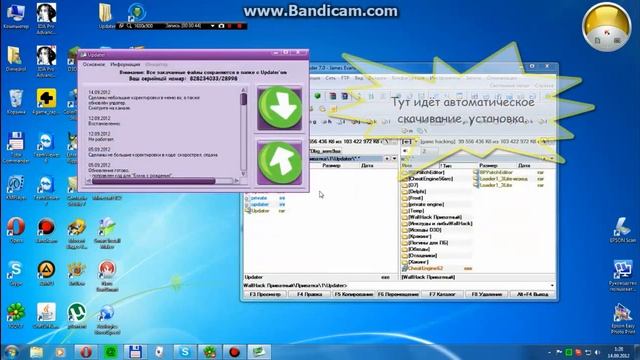Click the Updater folder icon on the desktop

pos(106,16)
